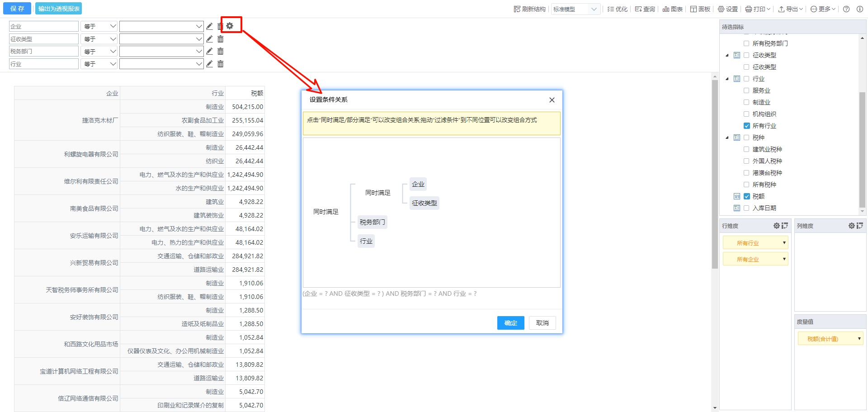The image size is (868, 412).
Task: Click the help question mark icon
Action: tap(846, 9)
